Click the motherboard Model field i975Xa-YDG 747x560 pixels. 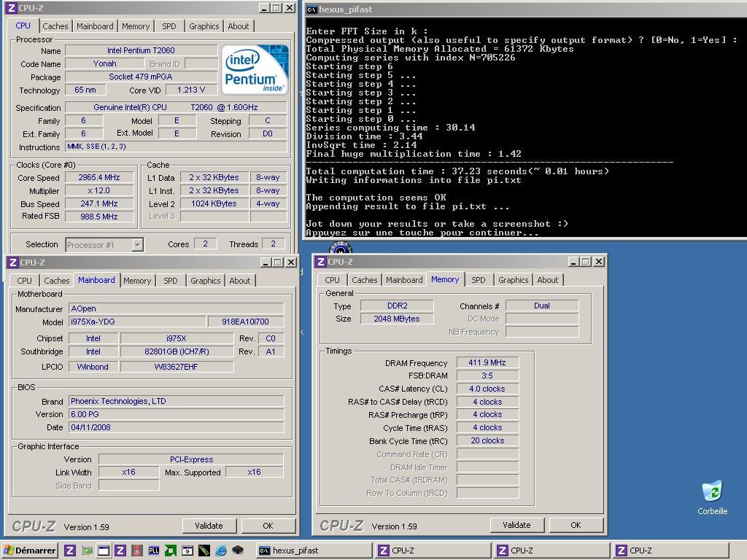tap(138, 322)
